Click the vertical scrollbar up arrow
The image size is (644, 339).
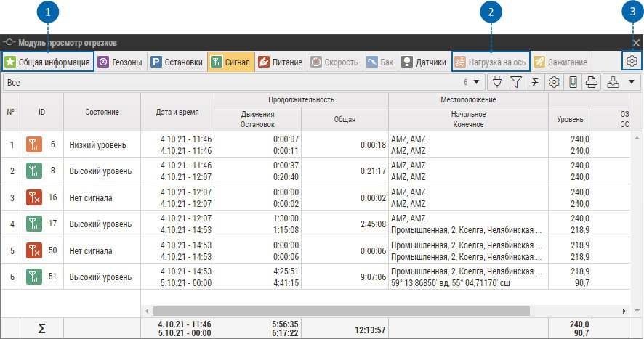(x=637, y=138)
